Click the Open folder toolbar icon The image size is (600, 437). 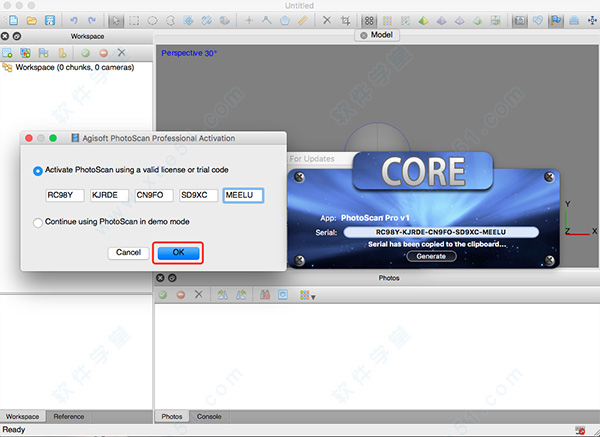[x=32, y=20]
